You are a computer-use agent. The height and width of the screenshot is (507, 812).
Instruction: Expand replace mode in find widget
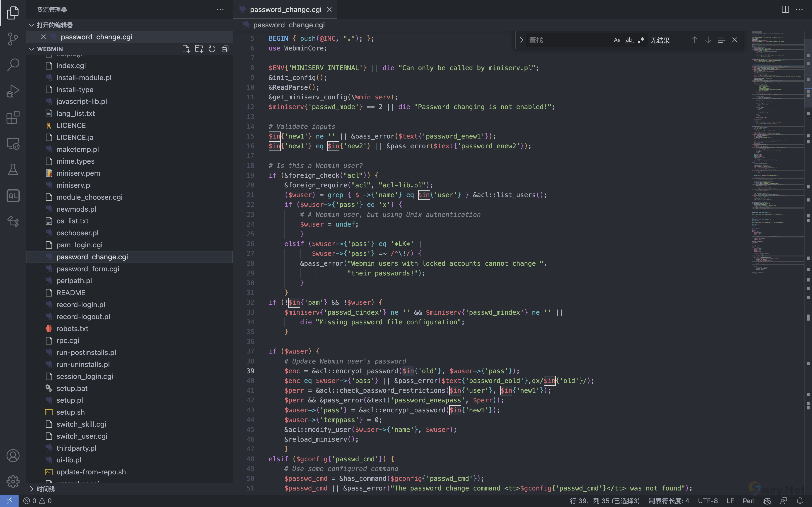coord(521,40)
